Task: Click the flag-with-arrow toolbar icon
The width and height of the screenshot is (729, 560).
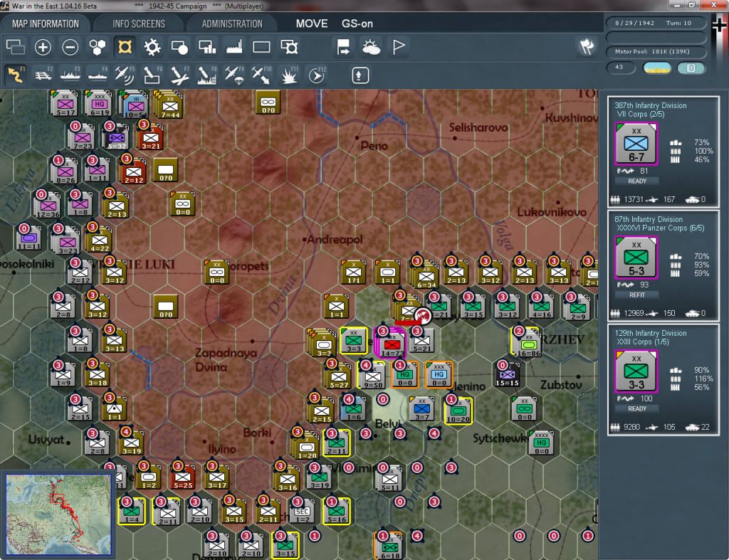Action: pos(344,47)
